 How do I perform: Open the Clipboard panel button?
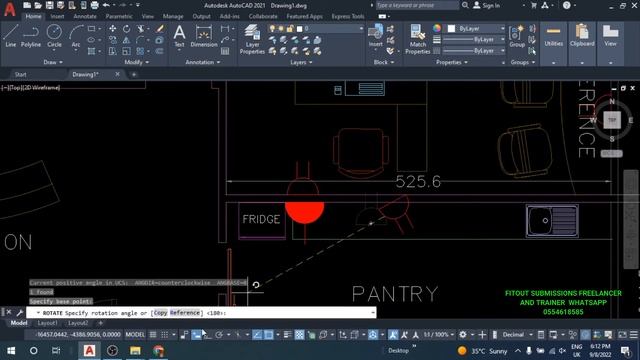(x=582, y=43)
